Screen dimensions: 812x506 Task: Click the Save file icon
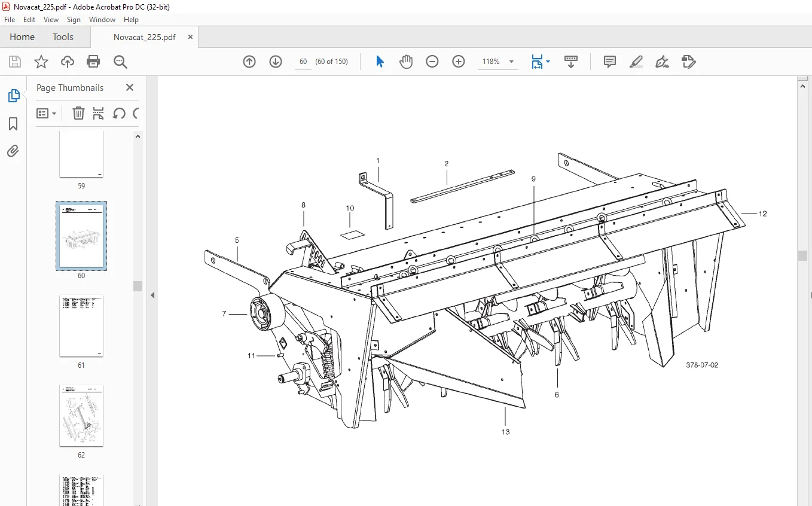[x=15, y=62]
